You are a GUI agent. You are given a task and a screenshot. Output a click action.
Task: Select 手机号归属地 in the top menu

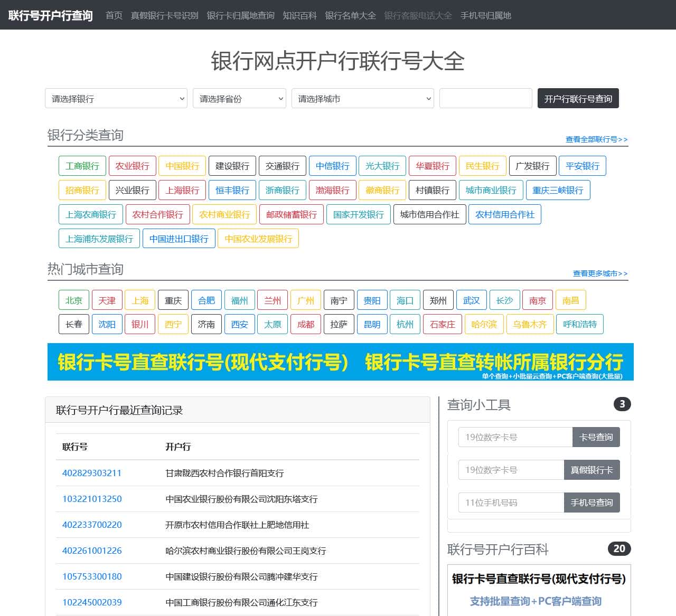coord(486,15)
